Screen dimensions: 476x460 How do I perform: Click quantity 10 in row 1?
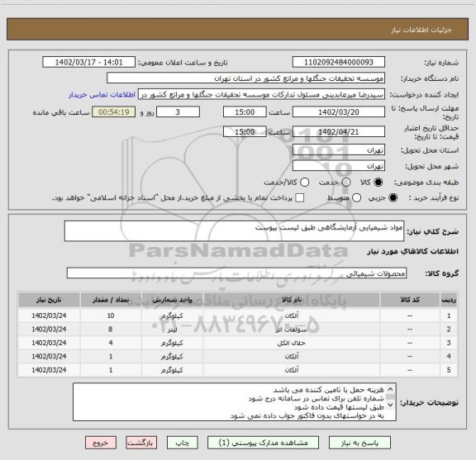pyautogui.click(x=111, y=315)
